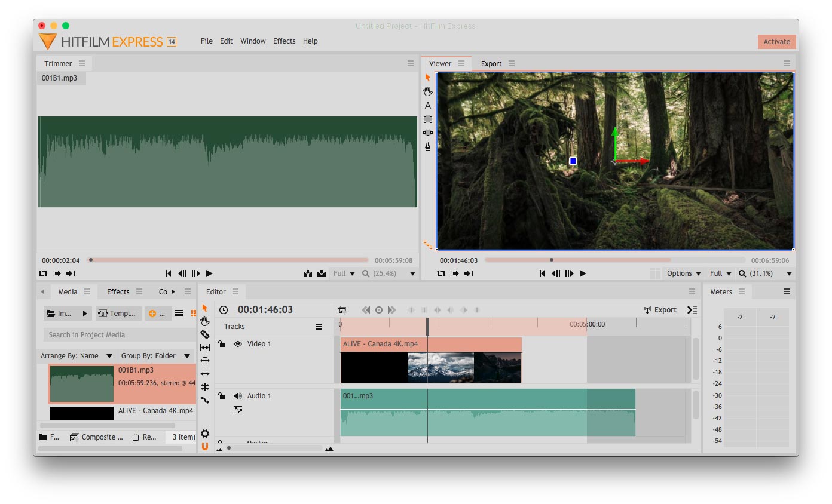Set in point in Viewer
The image size is (832, 504).
point(455,273)
